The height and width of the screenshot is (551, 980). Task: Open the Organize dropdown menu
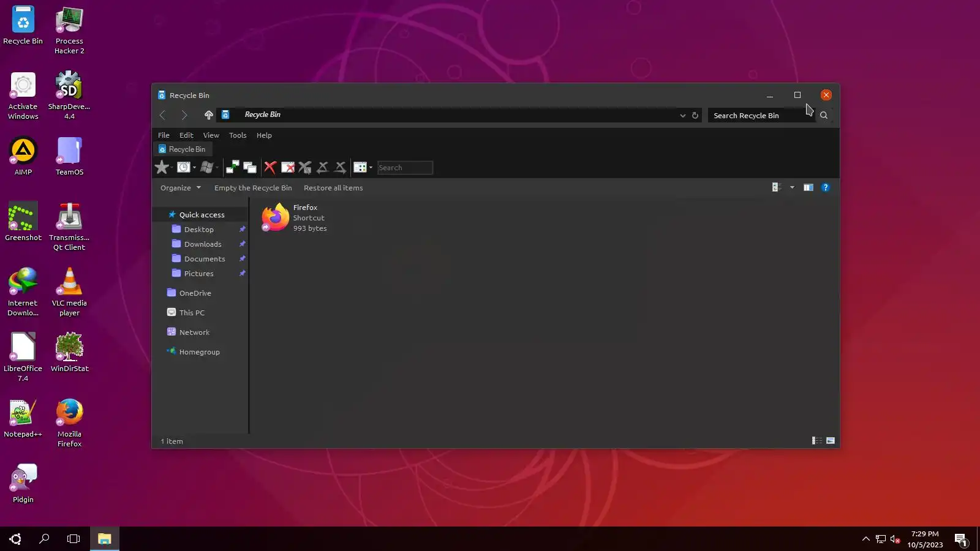pos(181,188)
